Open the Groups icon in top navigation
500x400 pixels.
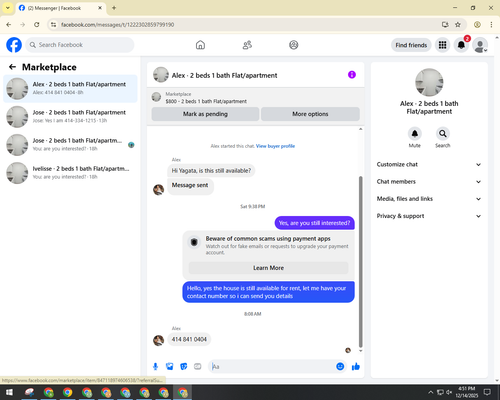coord(294,45)
